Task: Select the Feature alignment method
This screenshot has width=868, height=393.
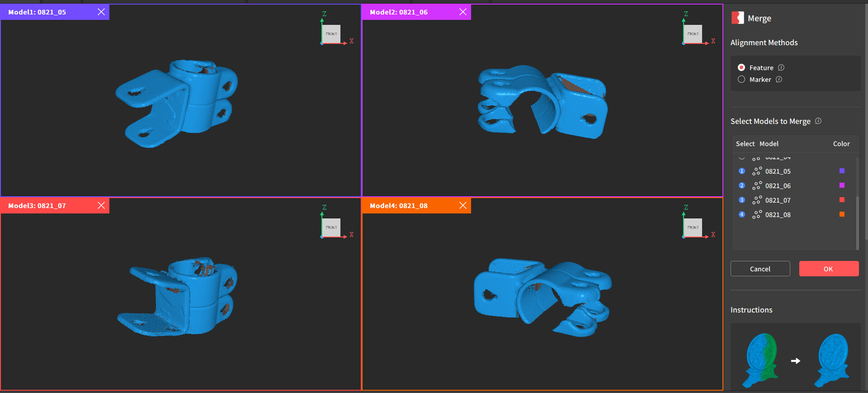Action: tap(741, 67)
